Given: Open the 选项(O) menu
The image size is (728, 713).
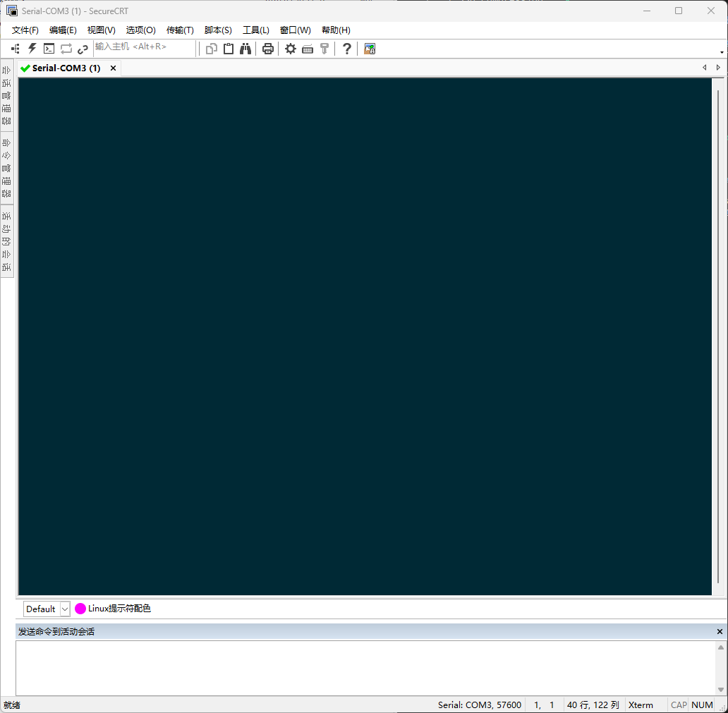Looking at the screenshot, I should [140, 30].
